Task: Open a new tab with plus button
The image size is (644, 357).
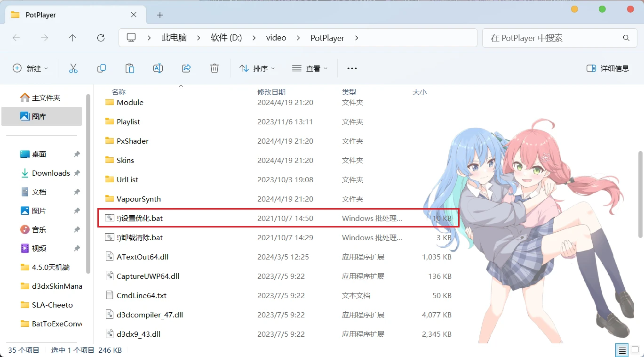Action: pyautogui.click(x=160, y=15)
